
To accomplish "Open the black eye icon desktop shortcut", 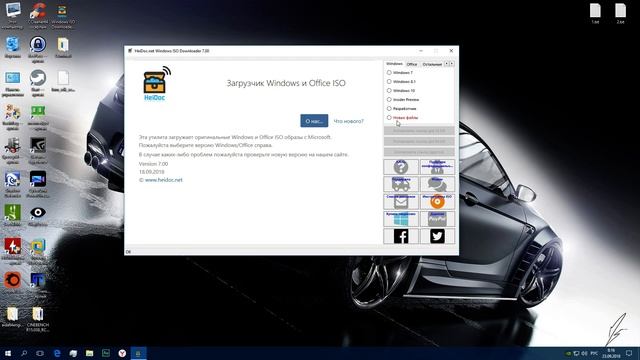I will coord(38,215).
